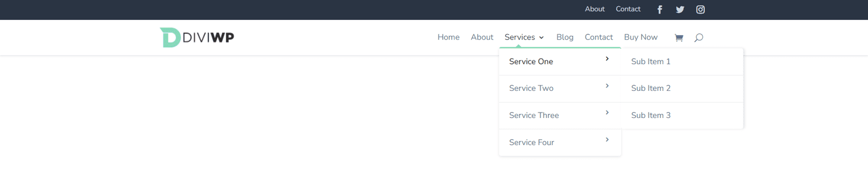Viewport: 868px width, 174px height.
Task: Select the Service Four menu entry
Action: tap(560, 143)
